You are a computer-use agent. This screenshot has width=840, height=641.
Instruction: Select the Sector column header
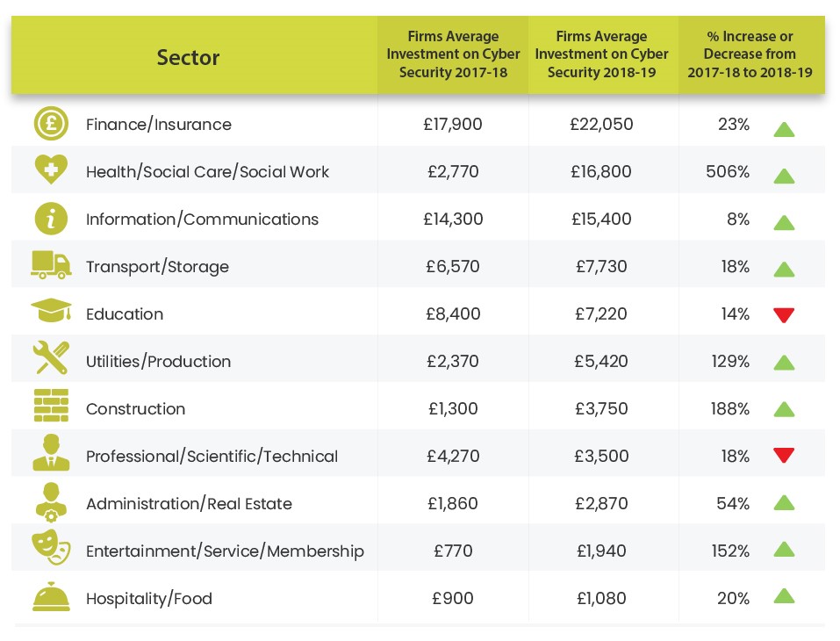(188, 58)
